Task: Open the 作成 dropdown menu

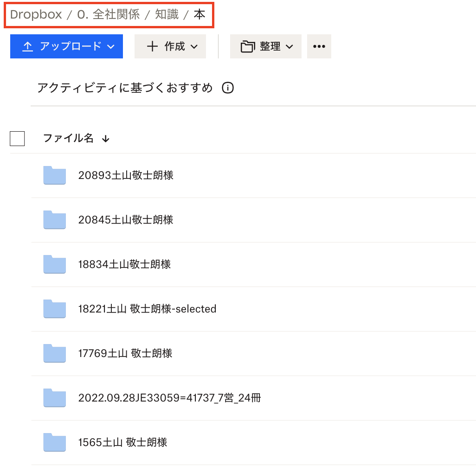Action: [170, 46]
